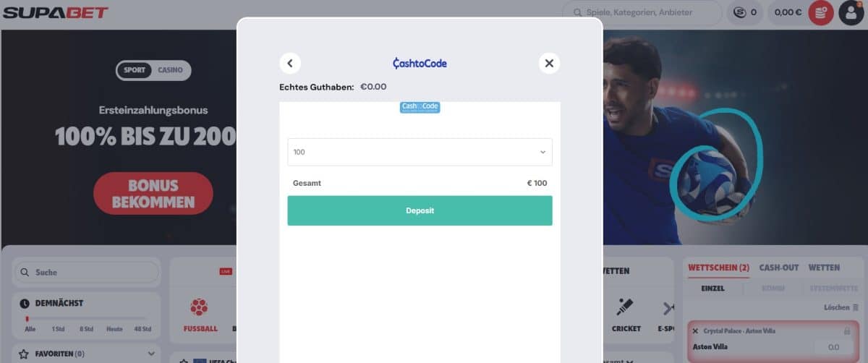Image resolution: width=868 pixels, height=363 pixels.
Task: Open the deposit amount dropdown showing 100
Action: (x=420, y=152)
